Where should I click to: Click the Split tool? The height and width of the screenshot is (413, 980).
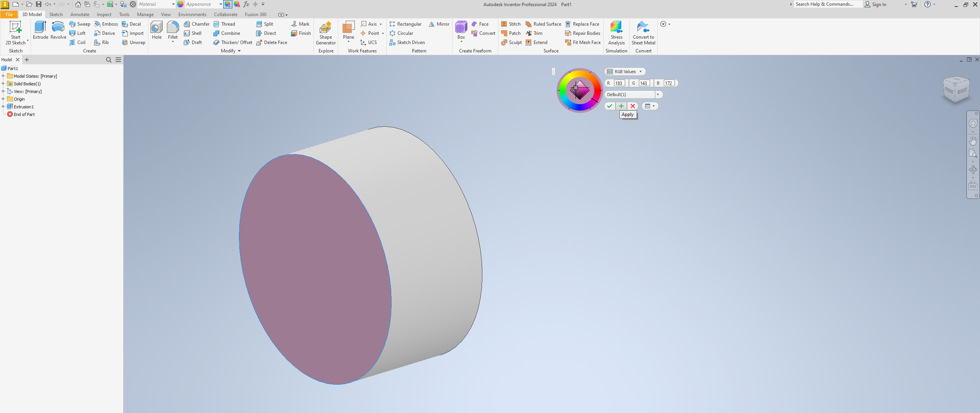(265, 24)
